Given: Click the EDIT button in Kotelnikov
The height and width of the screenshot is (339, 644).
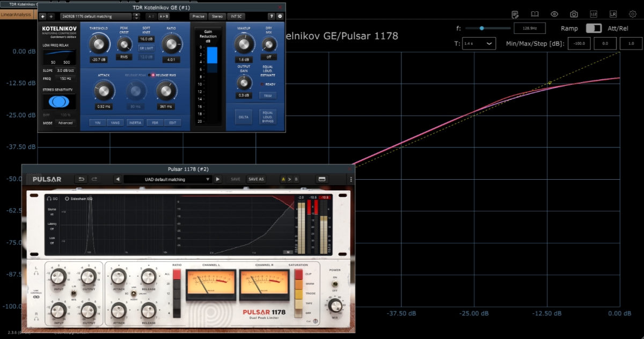Looking at the screenshot, I should point(173,123).
